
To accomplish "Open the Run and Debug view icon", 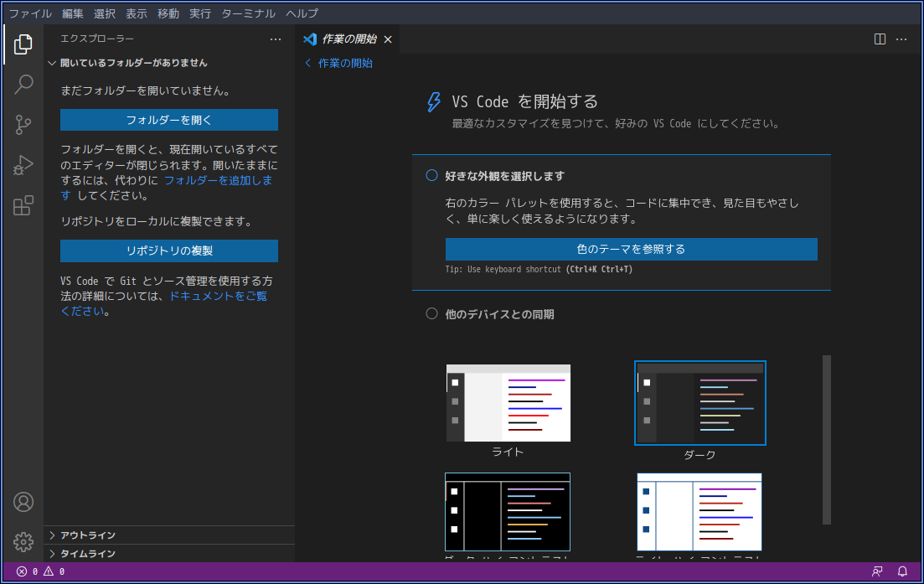I will (23, 165).
